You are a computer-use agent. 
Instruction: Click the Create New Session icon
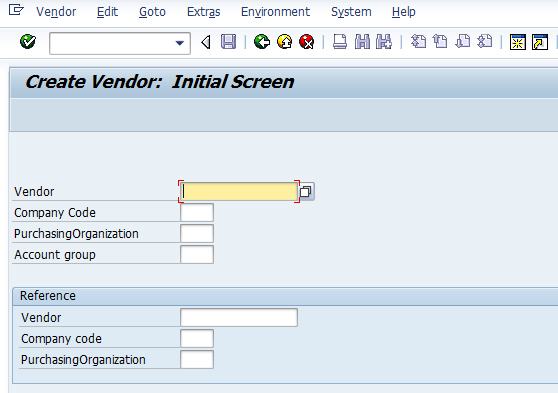pos(518,42)
